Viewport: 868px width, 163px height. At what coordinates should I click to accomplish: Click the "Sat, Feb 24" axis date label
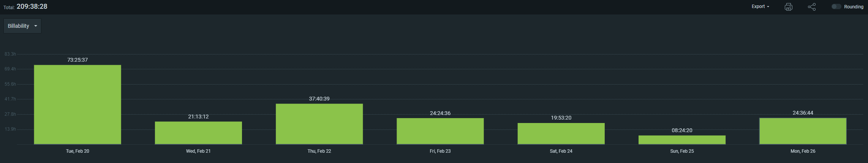click(561, 151)
